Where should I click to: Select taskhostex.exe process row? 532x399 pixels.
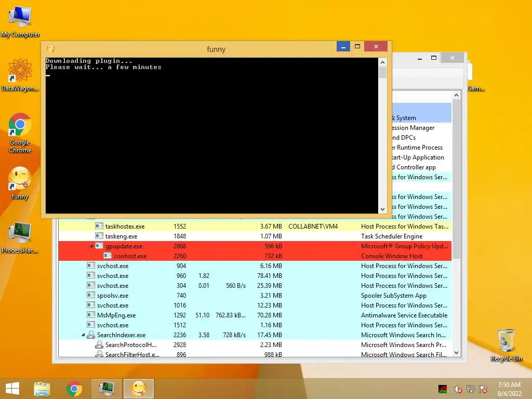click(x=255, y=227)
